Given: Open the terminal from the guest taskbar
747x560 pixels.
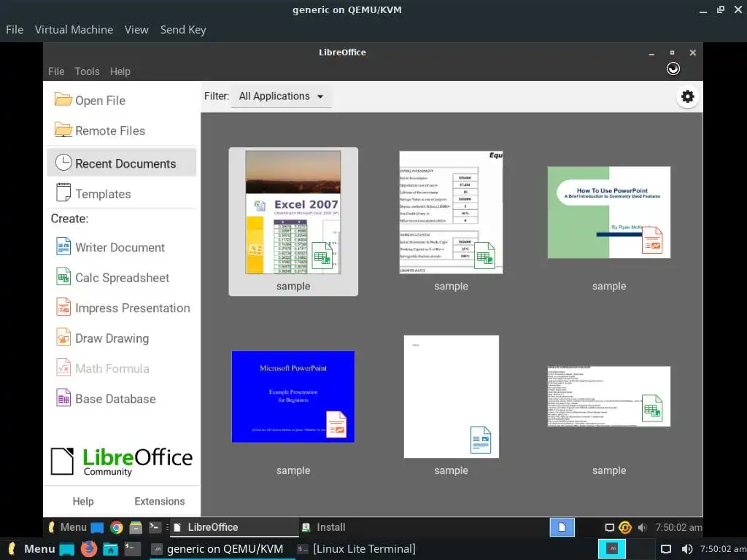Looking at the screenshot, I should [155, 527].
